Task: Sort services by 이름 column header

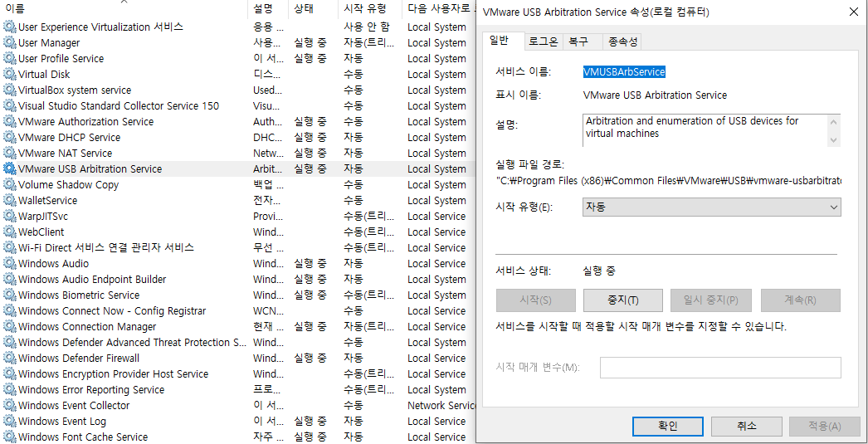Action: [123, 9]
